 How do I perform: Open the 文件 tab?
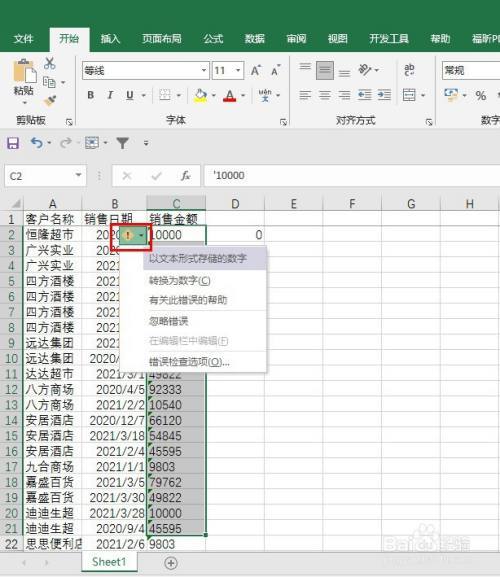23,39
